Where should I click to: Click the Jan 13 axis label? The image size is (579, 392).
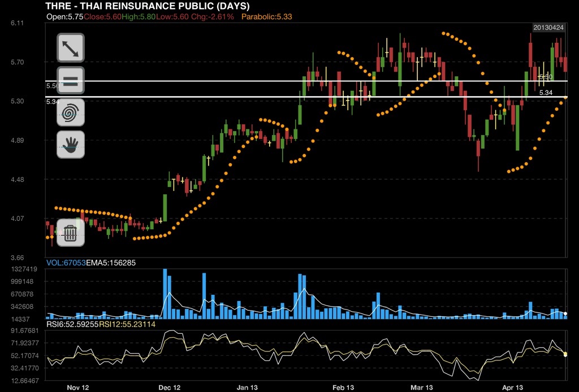click(x=247, y=387)
